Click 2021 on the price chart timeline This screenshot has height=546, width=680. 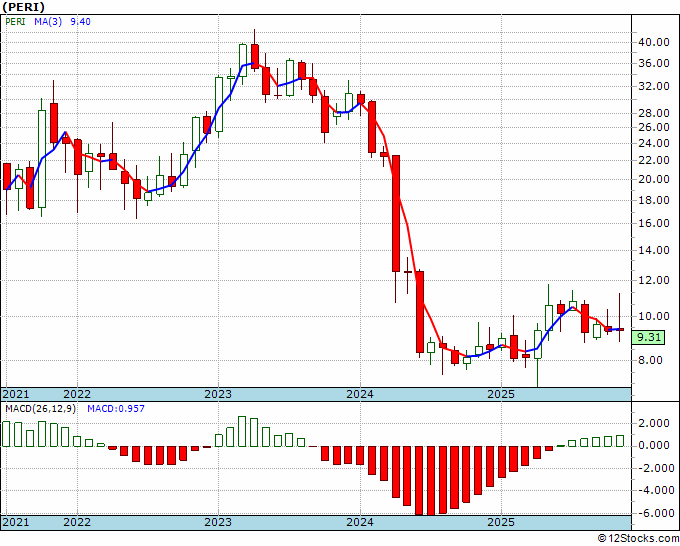16,394
